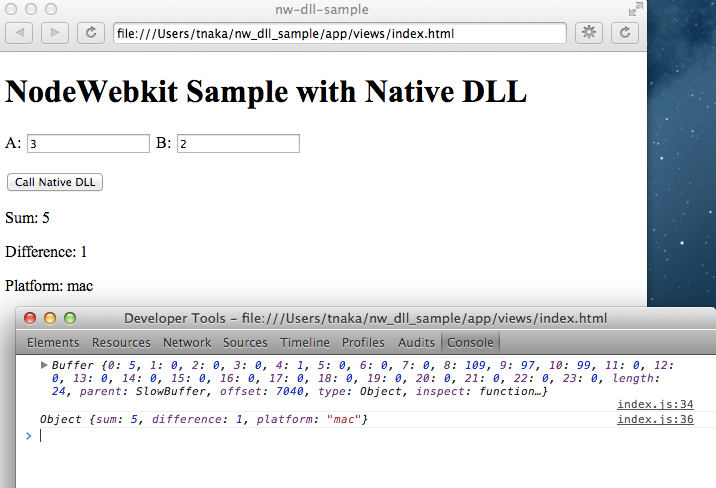This screenshot has height=488, width=716.
Task: Open the index.js:36 source link
Action: 655,419
